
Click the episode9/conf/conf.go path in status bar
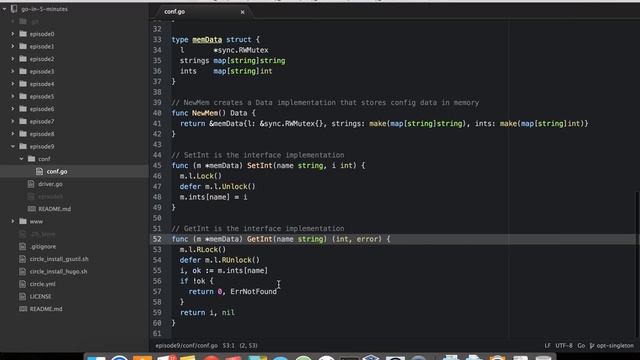click(x=187, y=346)
